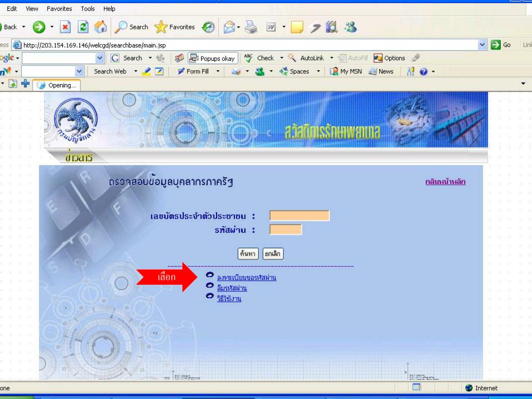Focus the รหัสผ่าน password field

286,230
